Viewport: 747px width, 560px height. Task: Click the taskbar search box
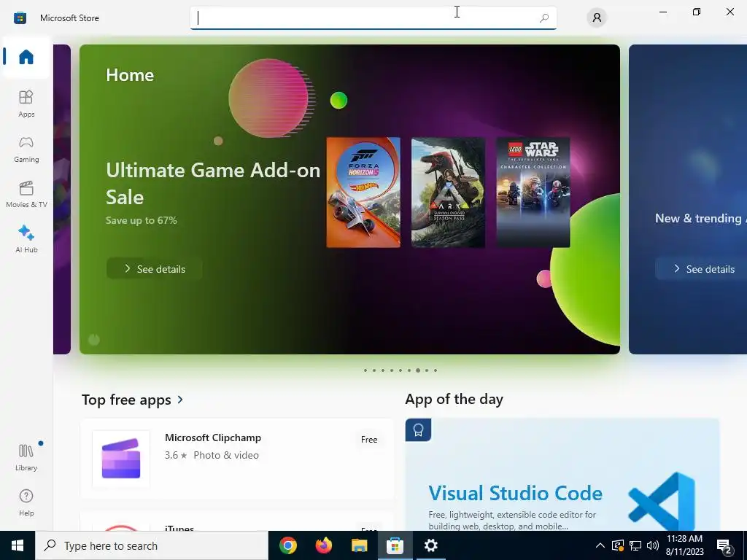point(152,545)
